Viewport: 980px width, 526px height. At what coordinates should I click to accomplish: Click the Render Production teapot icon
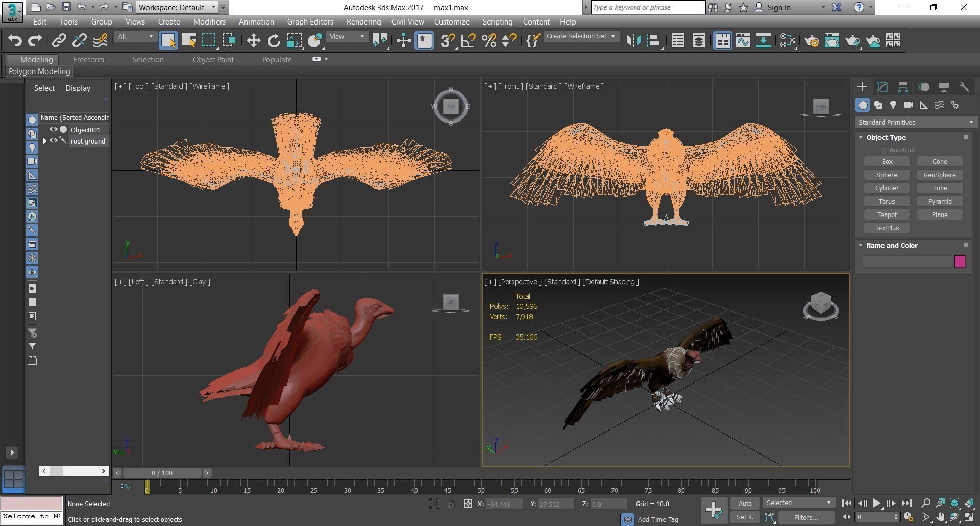pos(852,40)
